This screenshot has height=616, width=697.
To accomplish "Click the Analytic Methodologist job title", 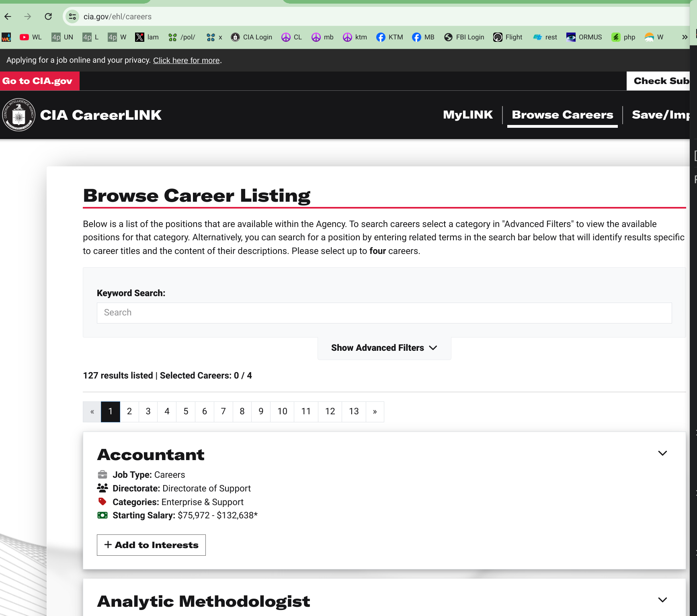I will pos(203,601).
